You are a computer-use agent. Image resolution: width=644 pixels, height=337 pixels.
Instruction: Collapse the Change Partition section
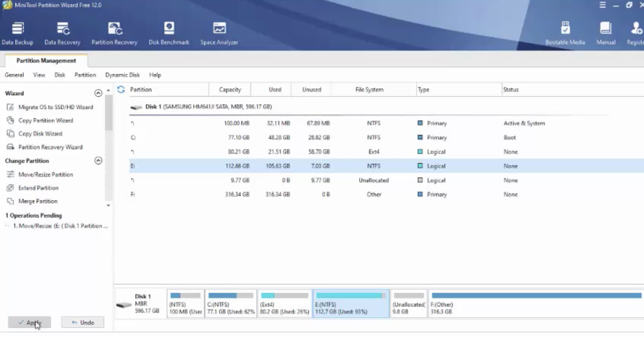[x=98, y=161]
